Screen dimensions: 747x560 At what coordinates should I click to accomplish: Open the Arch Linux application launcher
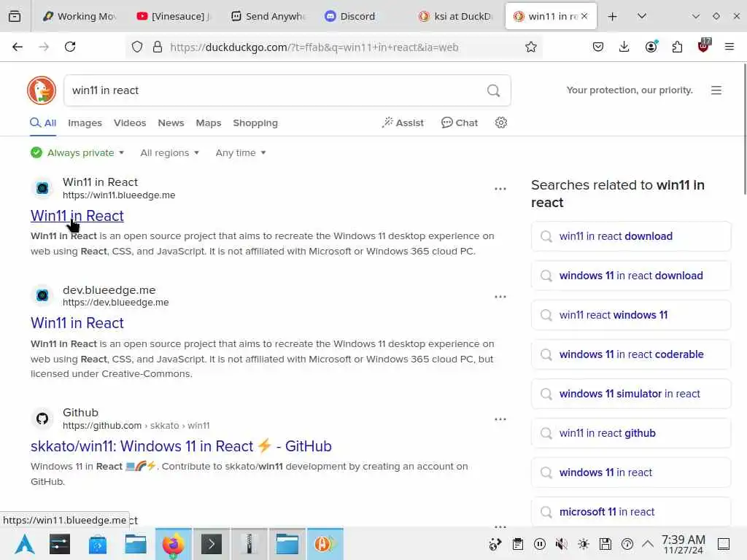24,544
